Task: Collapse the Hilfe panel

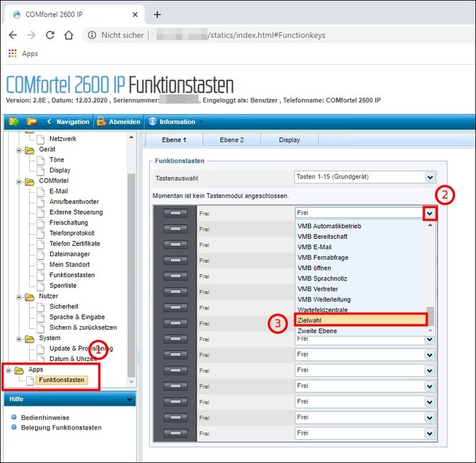Action: [x=130, y=399]
